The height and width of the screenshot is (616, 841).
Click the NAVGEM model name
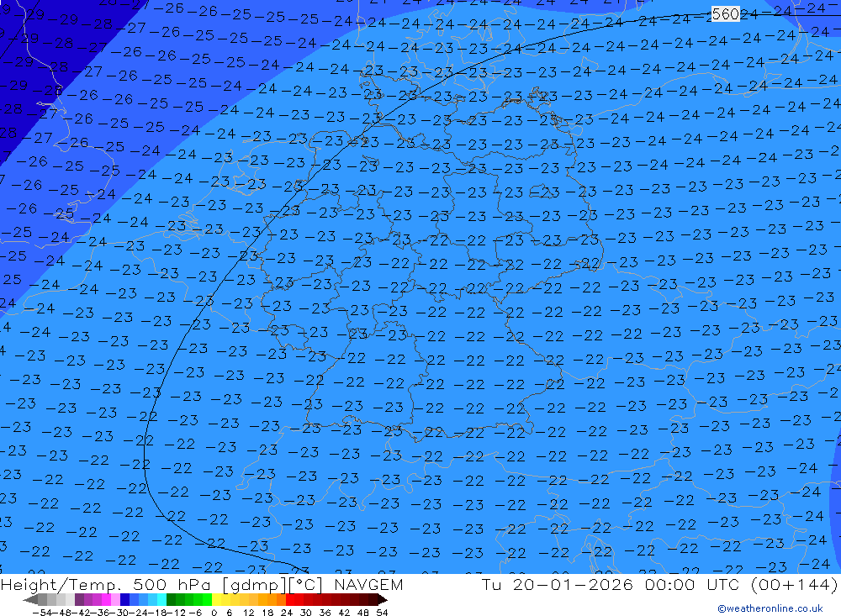click(368, 585)
